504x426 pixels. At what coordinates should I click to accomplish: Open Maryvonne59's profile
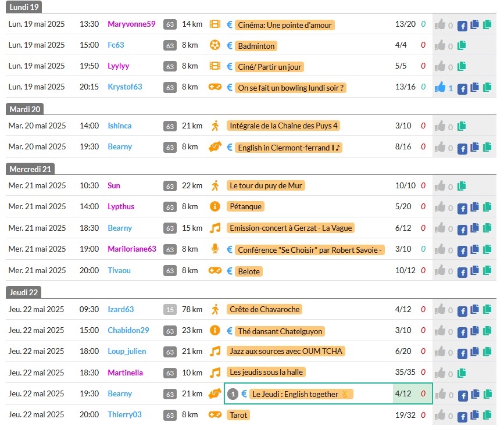pyautogui.click(x=131, y=24)
